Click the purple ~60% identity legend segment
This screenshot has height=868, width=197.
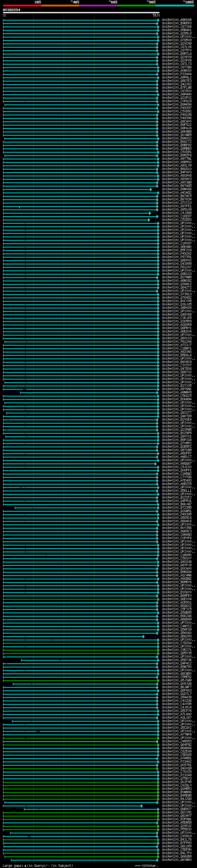(99, 6)
